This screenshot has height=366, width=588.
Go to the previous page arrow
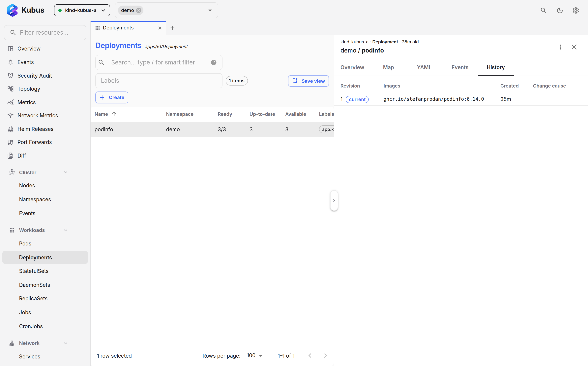[310, 356]
